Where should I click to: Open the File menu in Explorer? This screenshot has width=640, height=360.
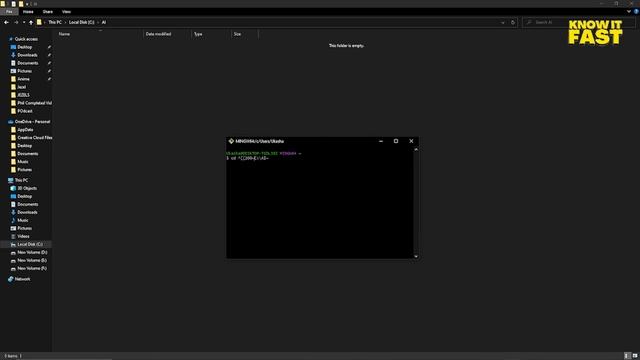pos(9,12)
